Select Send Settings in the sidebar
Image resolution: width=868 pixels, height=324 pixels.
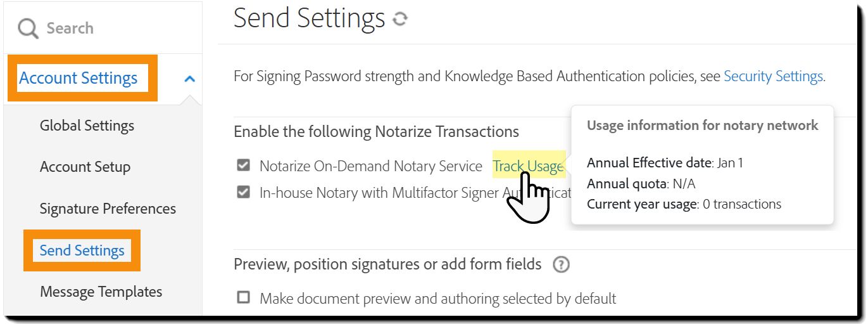coord(82,250)
